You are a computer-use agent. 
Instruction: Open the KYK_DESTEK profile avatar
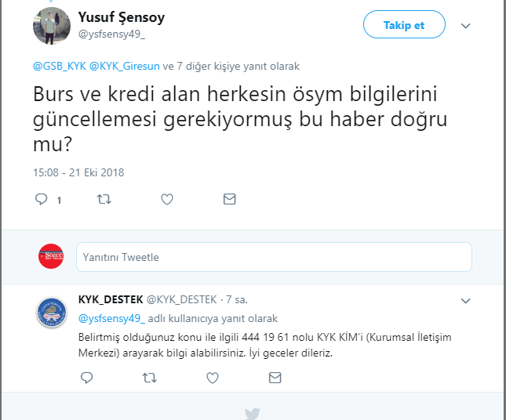point(52,312)
